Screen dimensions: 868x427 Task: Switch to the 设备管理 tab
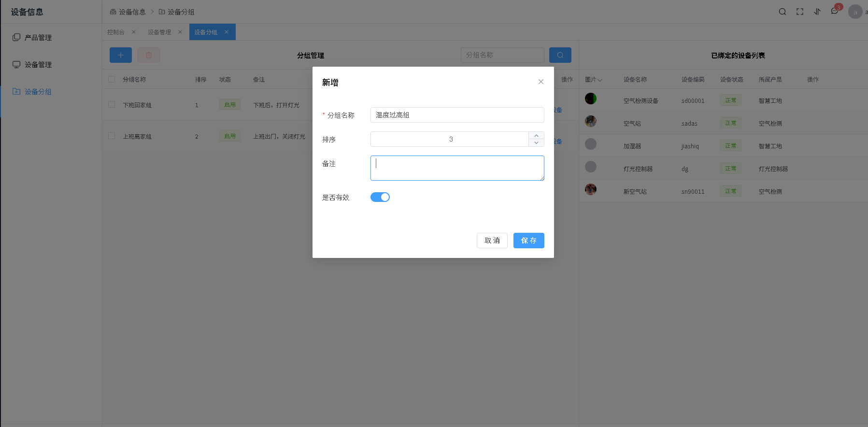[159, 32]
